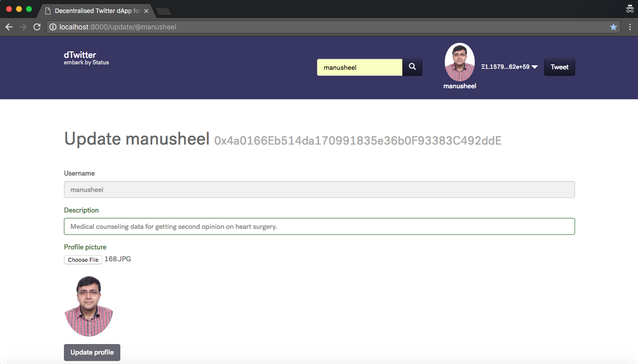Click the circular profile picture preview
This screenshot has height=364, width=638.
[89, 306]
